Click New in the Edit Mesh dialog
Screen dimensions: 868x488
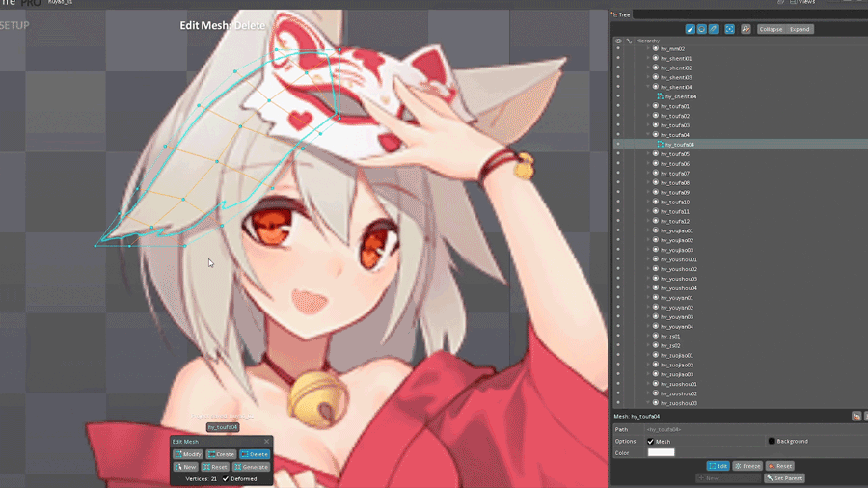[x=186, y=467]
